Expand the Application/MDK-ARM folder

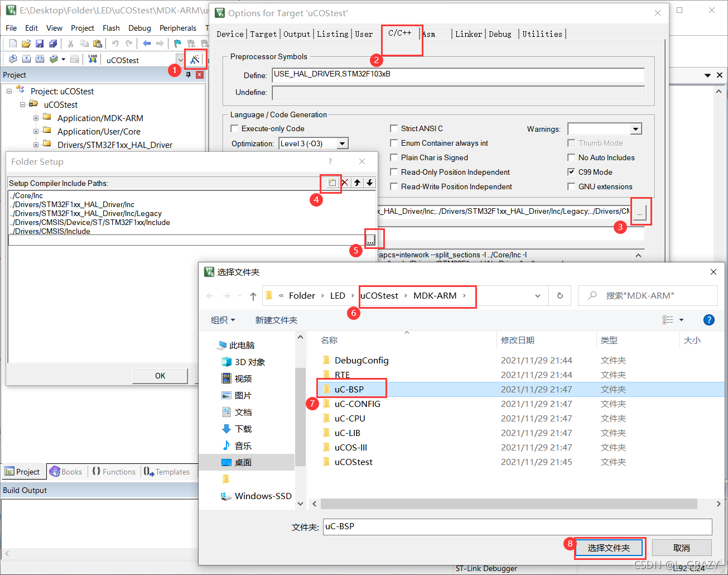coord(36,118)
